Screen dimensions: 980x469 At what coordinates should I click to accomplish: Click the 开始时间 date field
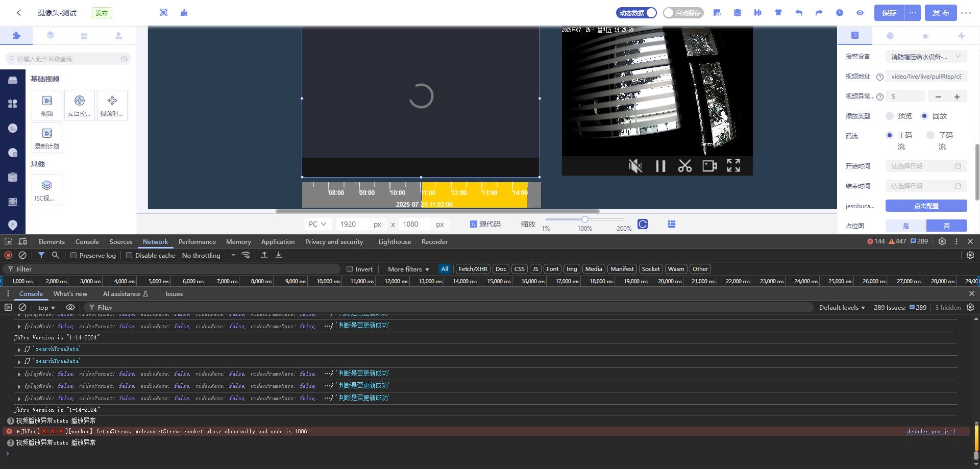click(926, 166)
